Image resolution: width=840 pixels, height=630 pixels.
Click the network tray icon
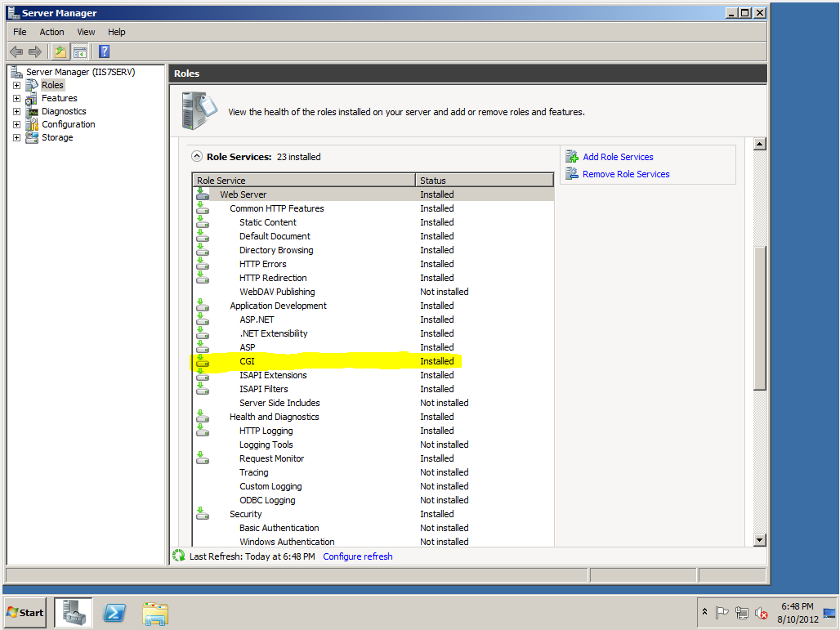point(741,612)
